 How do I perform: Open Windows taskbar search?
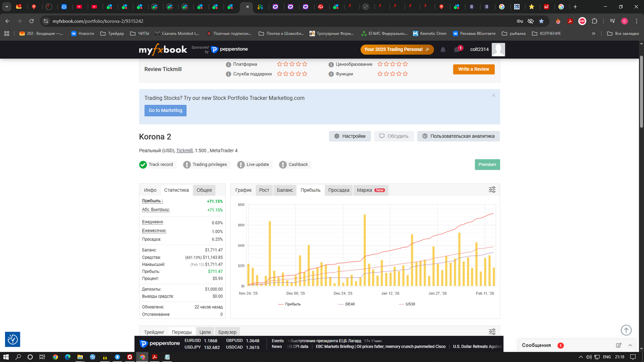point(18,357)
